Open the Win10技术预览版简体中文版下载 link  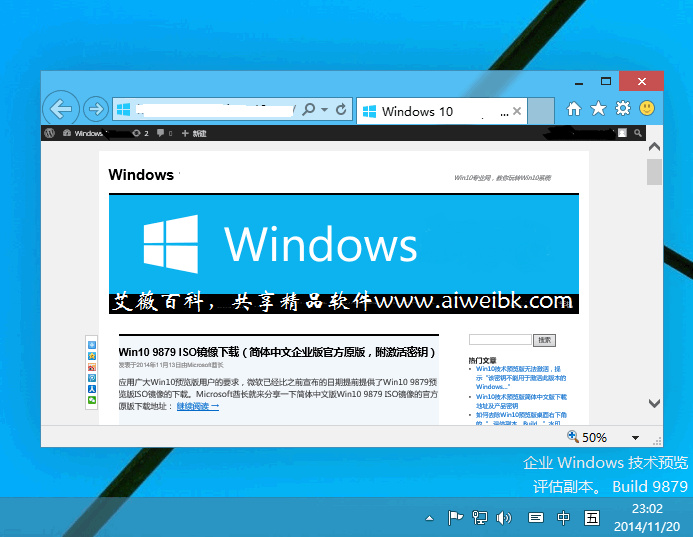coord(521,401)
